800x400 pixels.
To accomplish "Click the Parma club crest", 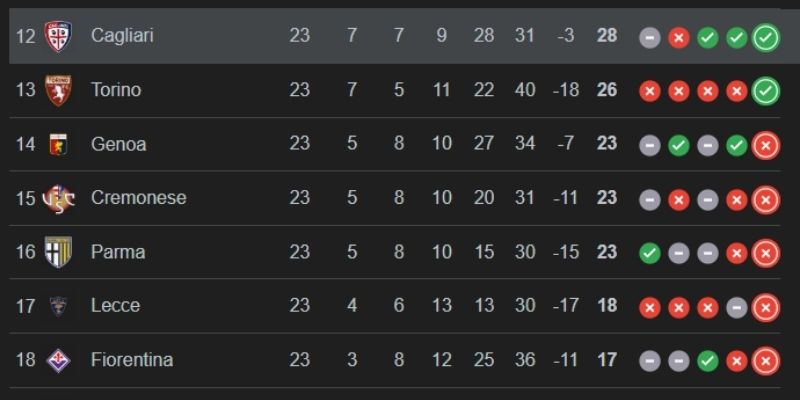I will coord(55,252).
